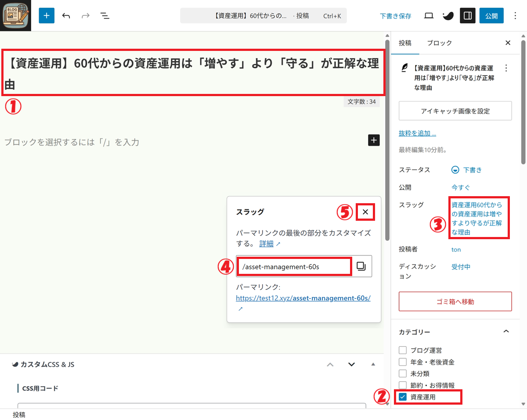
Task: Open the ステータス 下書き status dropdown
Action: point(467,170)
